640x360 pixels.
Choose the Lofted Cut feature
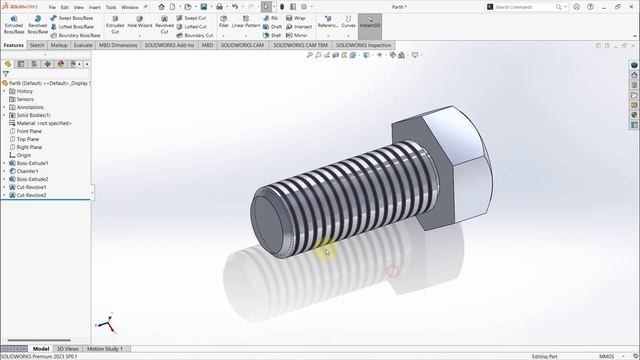point(191,27)
